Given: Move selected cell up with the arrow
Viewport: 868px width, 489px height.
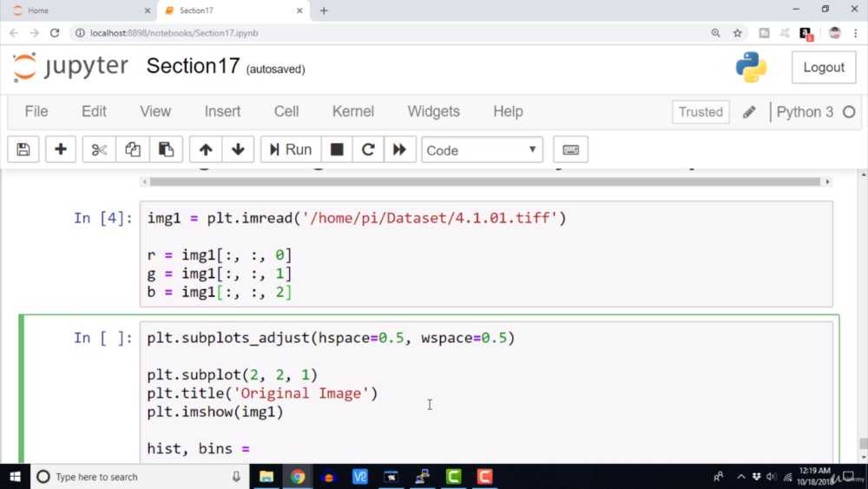Looking at the screenshot, I should tap(206, 149).
